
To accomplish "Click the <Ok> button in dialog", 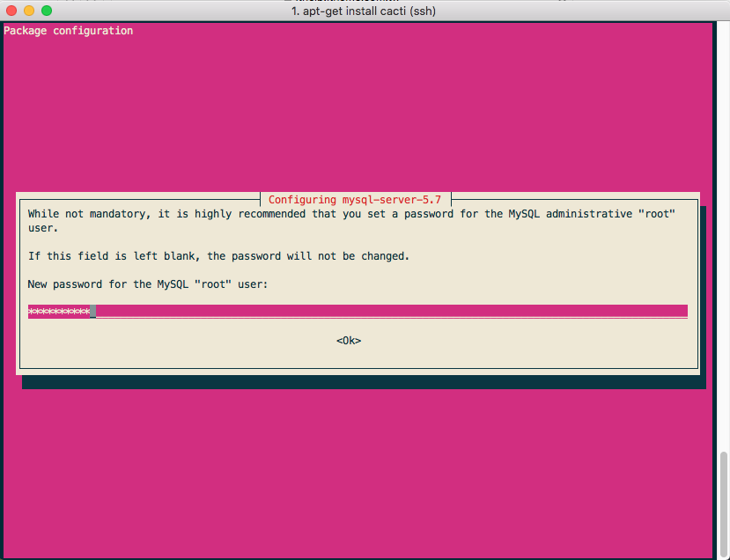I will (349, 341).
